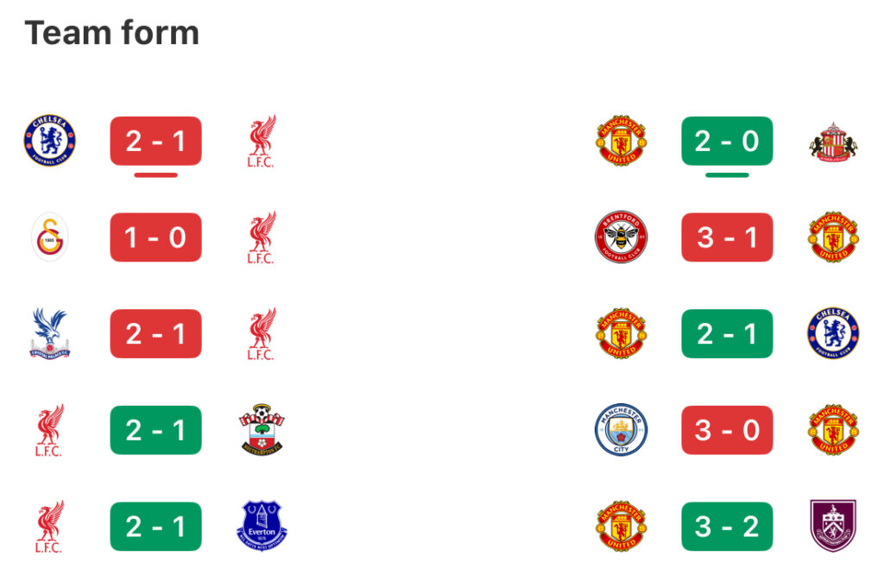Click the Chelsea crest beside Manchester United
884x588 pixels.
pos(833,333)
